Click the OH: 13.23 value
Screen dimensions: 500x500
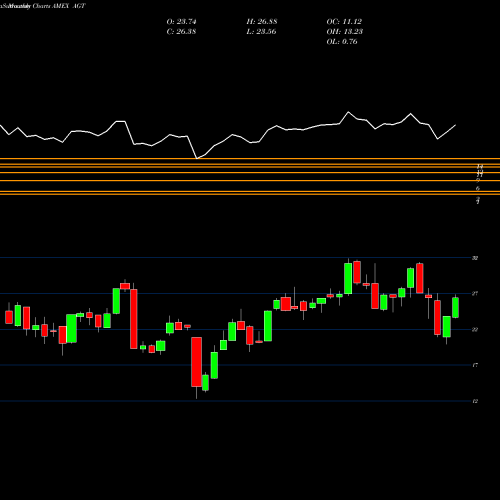coord(345,32)
